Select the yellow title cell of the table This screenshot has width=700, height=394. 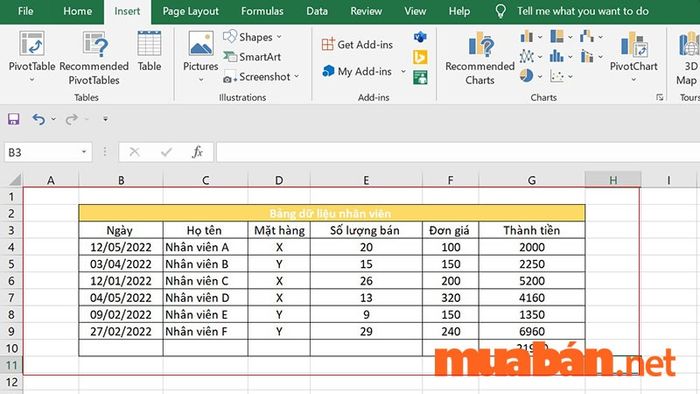point(332,213)
